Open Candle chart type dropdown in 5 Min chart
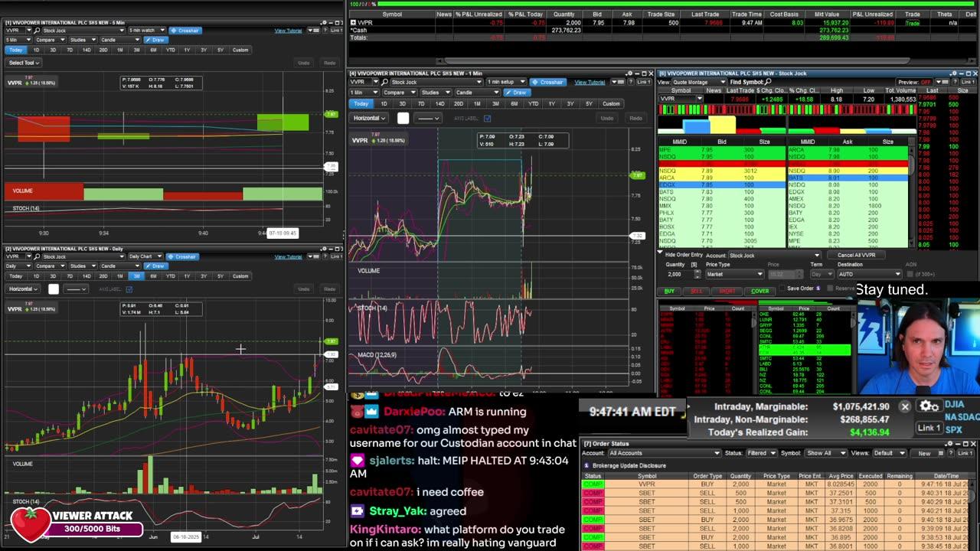This screenshot has height=551, width=980. coord(119,40)
